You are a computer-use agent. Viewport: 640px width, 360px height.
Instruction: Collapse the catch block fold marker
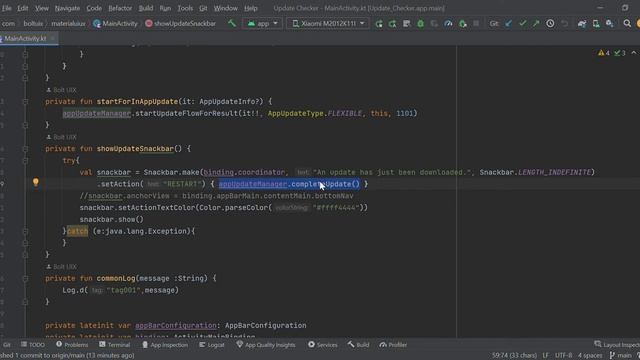click(25, 231)
